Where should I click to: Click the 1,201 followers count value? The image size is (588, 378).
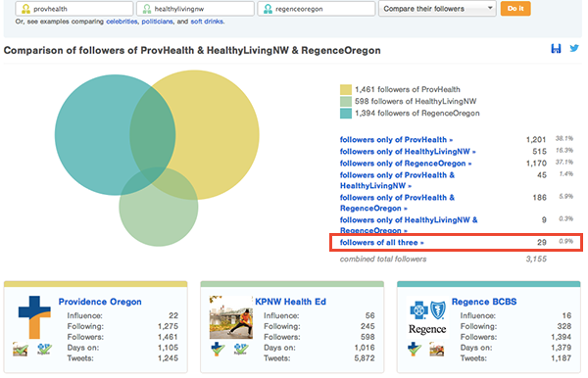pos(536,140)
